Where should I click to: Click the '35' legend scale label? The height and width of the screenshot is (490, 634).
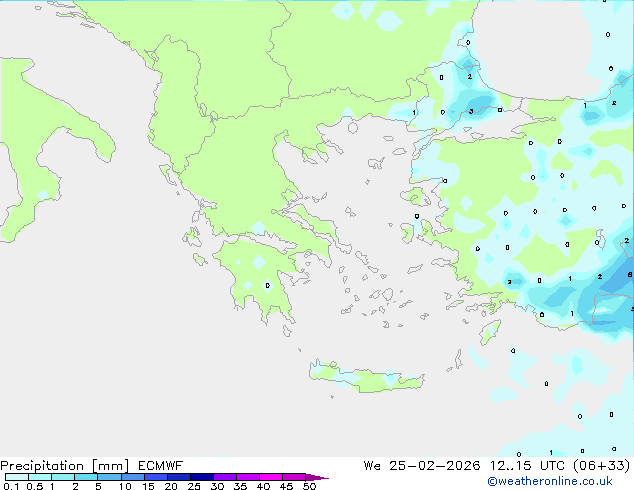[x=240, y=486]
